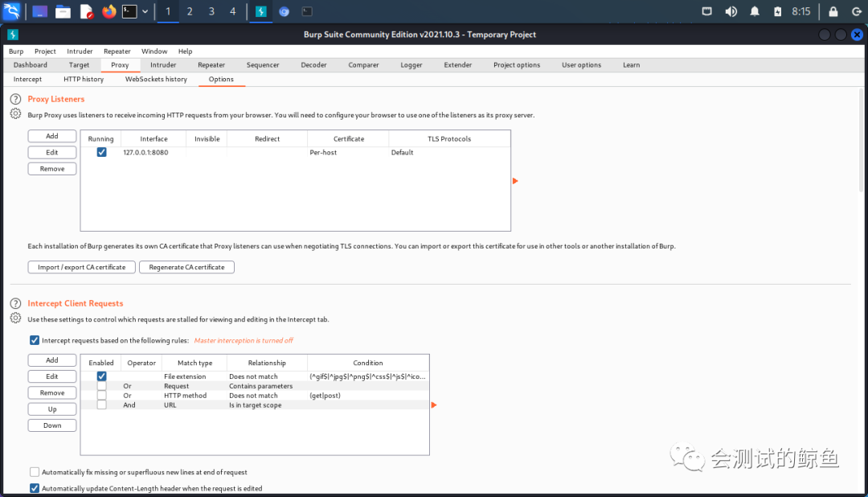Launch Firefox from the taskbar

pyautogui.click(x=109, y=11)
